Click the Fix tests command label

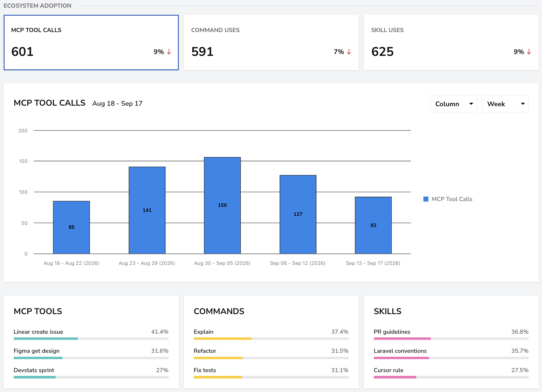(x=205, y=370)
